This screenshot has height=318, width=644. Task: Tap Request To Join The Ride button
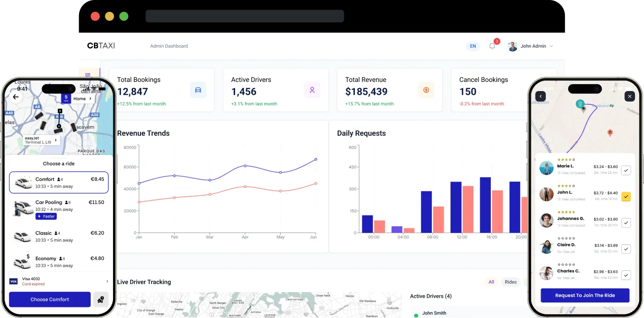[x=585, y=296]
